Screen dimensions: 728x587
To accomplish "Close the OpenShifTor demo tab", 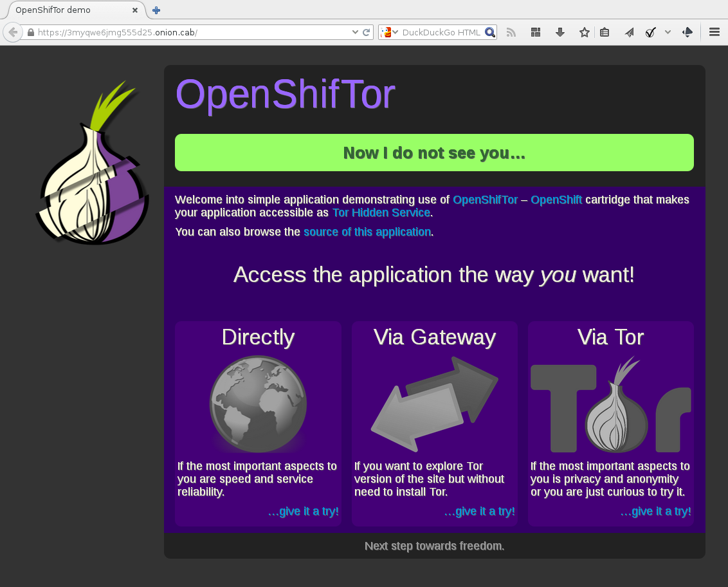I will [135, 10].
